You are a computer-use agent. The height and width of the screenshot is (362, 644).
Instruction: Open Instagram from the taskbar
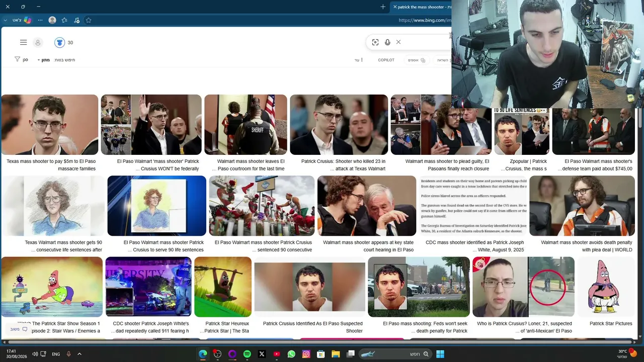(306, 354)
